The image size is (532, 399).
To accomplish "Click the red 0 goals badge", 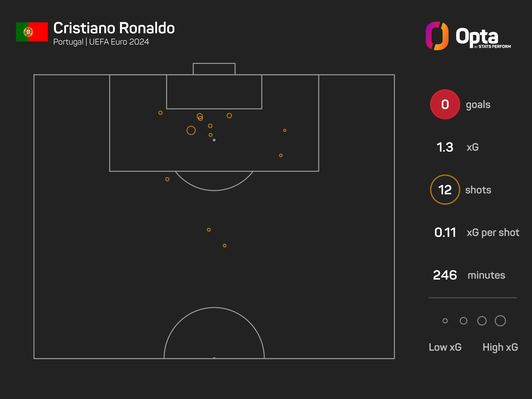I will pos(445,104).
